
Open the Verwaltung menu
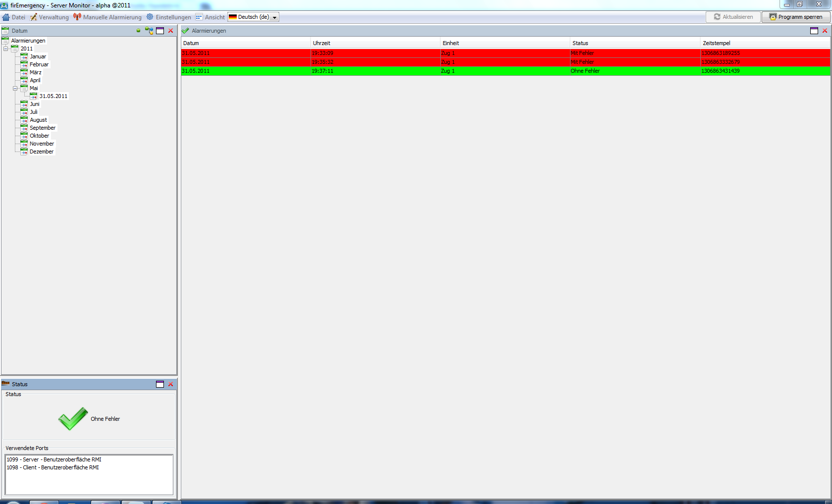(50, 17)
